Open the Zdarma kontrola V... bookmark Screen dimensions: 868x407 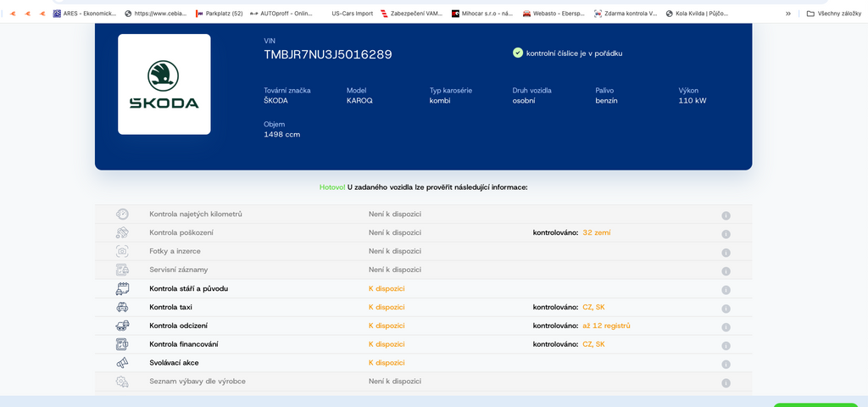point(626,14)
